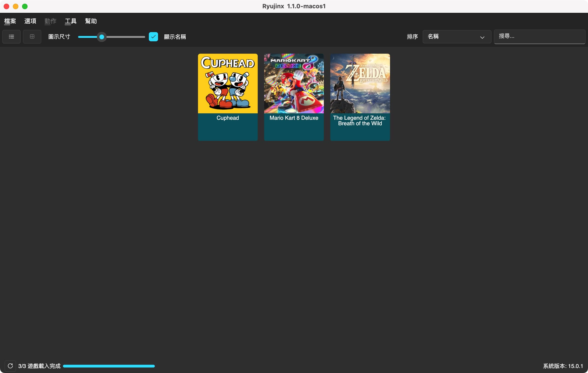Select the Mario Kart 8 Deluxe cover
The width and height of the screenshot is (588, 373).
coord(294,84)
